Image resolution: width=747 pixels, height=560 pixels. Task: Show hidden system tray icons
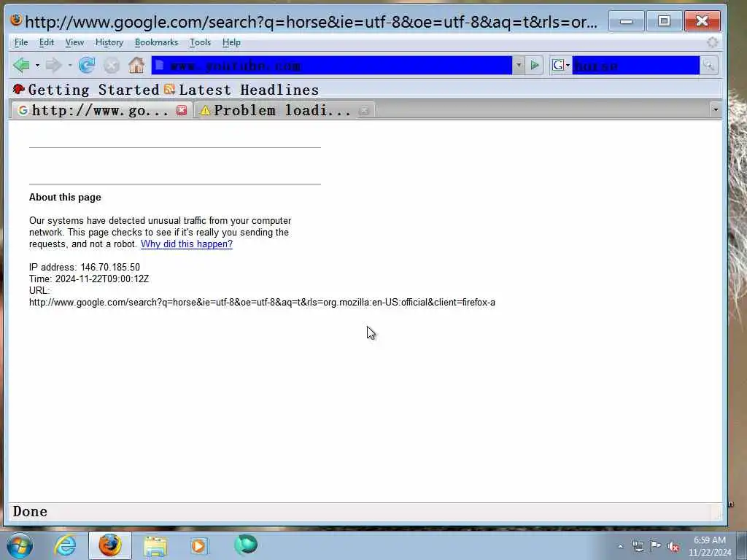click(620, 546)
